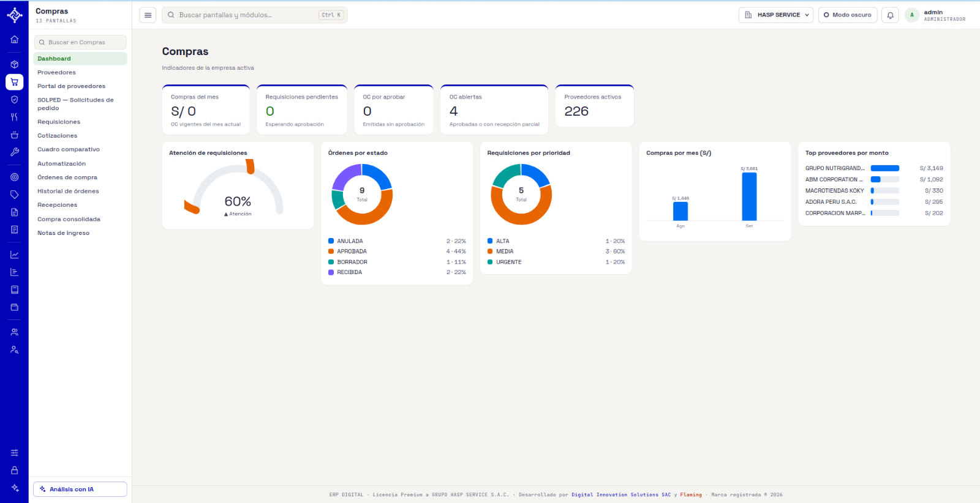Open Órdenes de compra menu item
The height and width of the screenshot is (503, 980).
(x=80, y=177)
